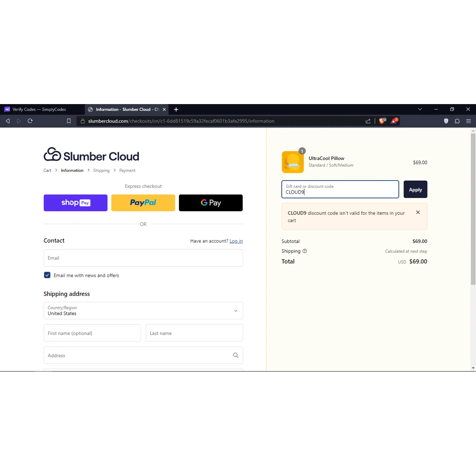Click the shipping help question icon

(x=305, y=251)
